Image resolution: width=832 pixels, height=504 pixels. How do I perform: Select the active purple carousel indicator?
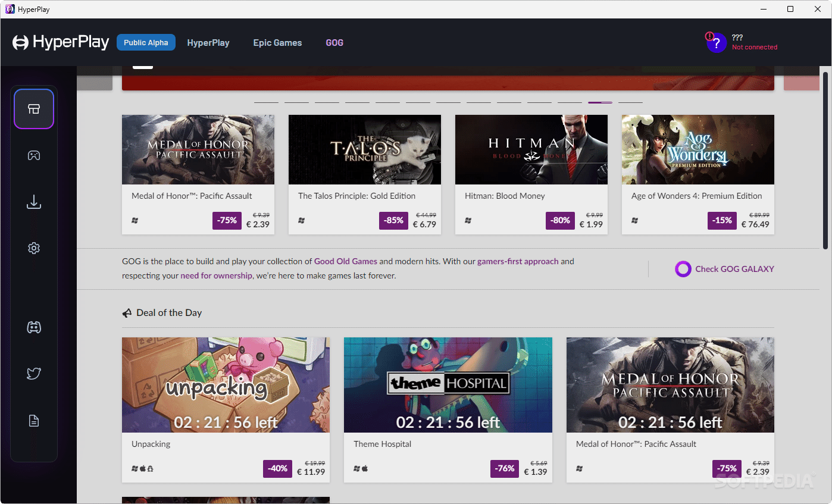click(600, 102)
